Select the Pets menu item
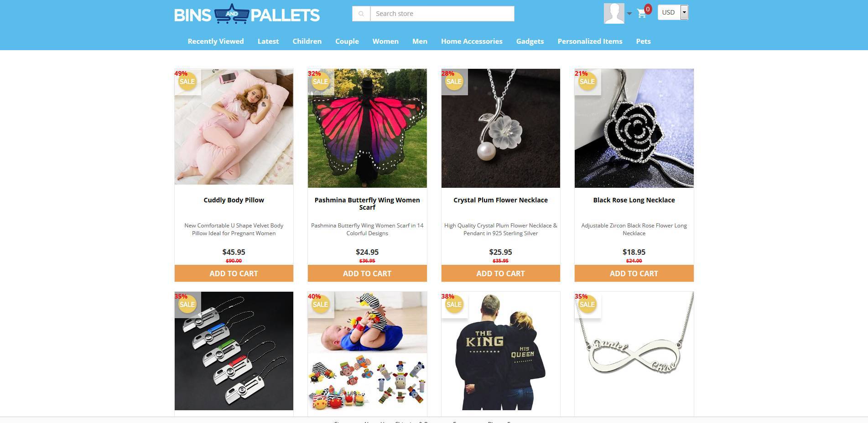The width and height of the screenshot is (868, 423). pyautogui.click(x=643, y=41)
